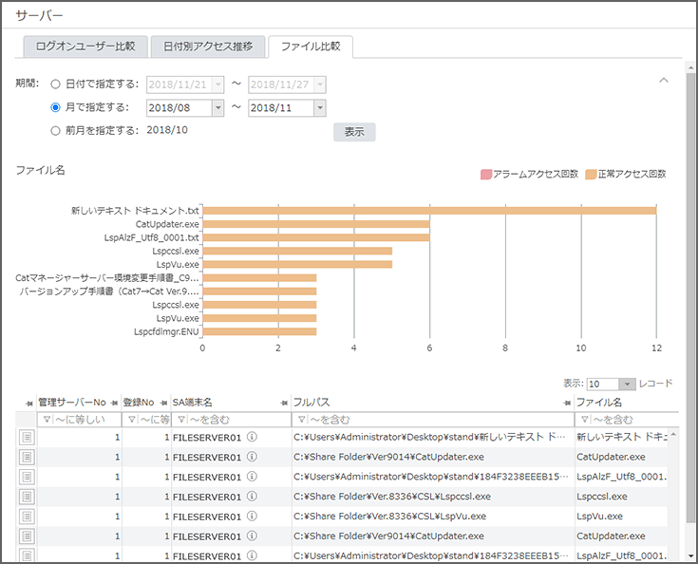Click the pin icon left of ファイル名 header

tap(567, 403)
